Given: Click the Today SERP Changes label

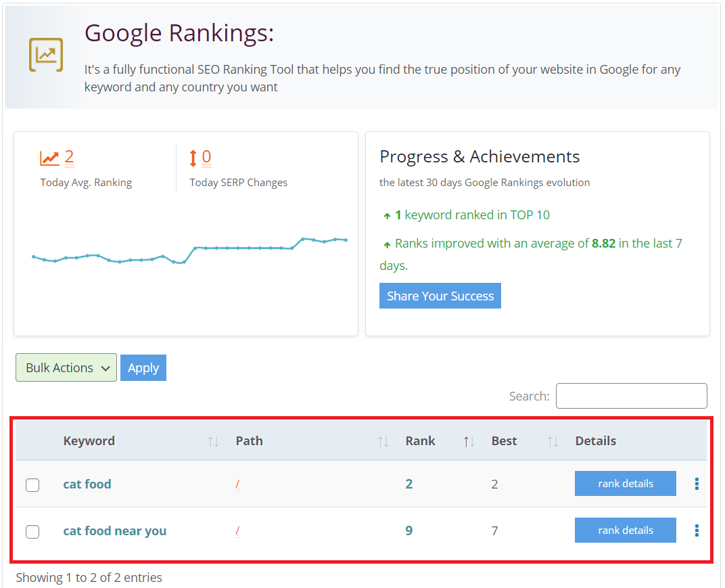Looking at the screenshot, I should click(239, 183).
